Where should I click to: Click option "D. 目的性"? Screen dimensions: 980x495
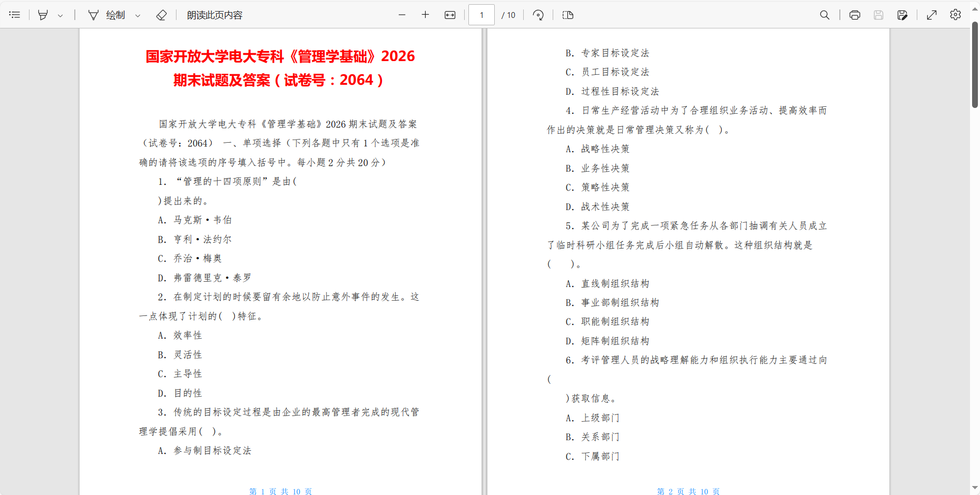click(x=180, y=393)
